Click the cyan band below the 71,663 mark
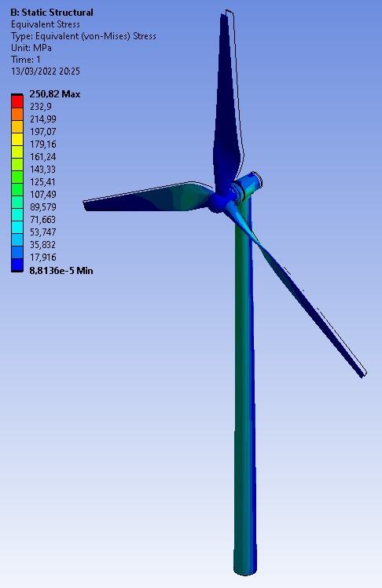The height and width of the screenshot is (588, 382). (17, 227)
